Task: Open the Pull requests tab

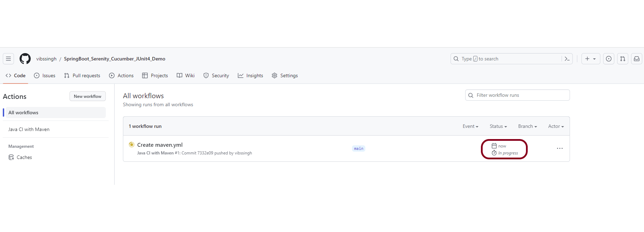Action: [x=82, y=75]
